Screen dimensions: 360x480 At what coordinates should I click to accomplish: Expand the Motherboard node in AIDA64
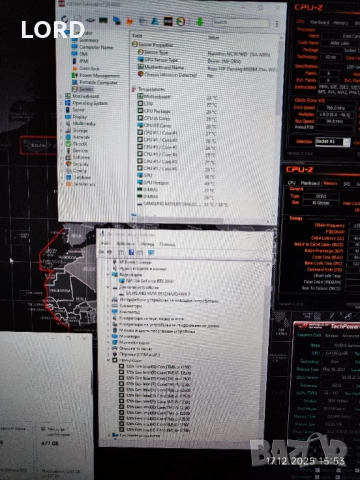[61, 96]
